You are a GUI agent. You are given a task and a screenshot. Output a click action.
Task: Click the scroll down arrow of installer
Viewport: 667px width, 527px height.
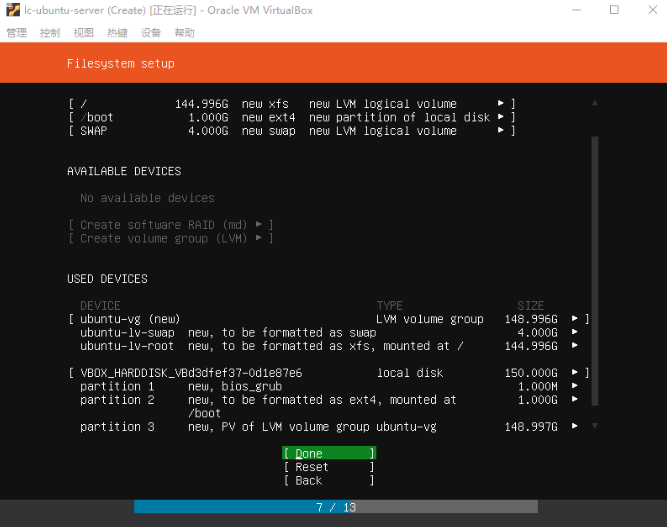595,426
